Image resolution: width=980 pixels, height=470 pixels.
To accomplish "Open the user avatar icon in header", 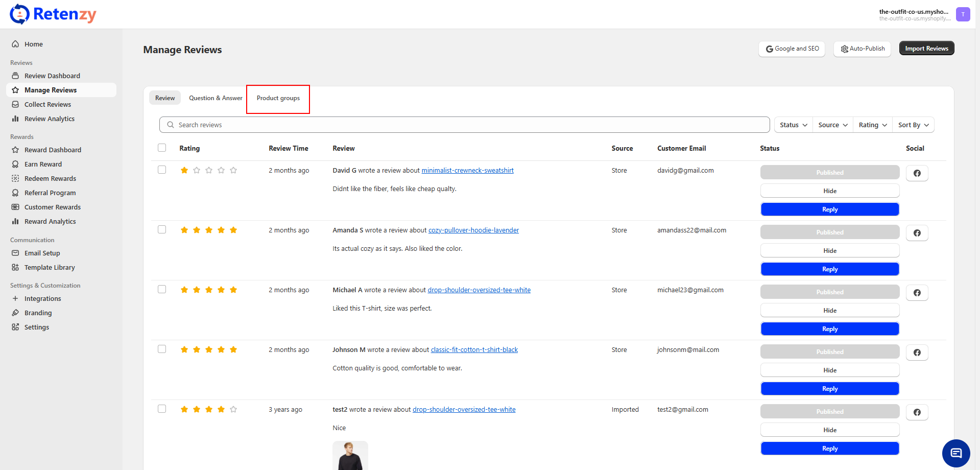I will [x=963, y=14].
